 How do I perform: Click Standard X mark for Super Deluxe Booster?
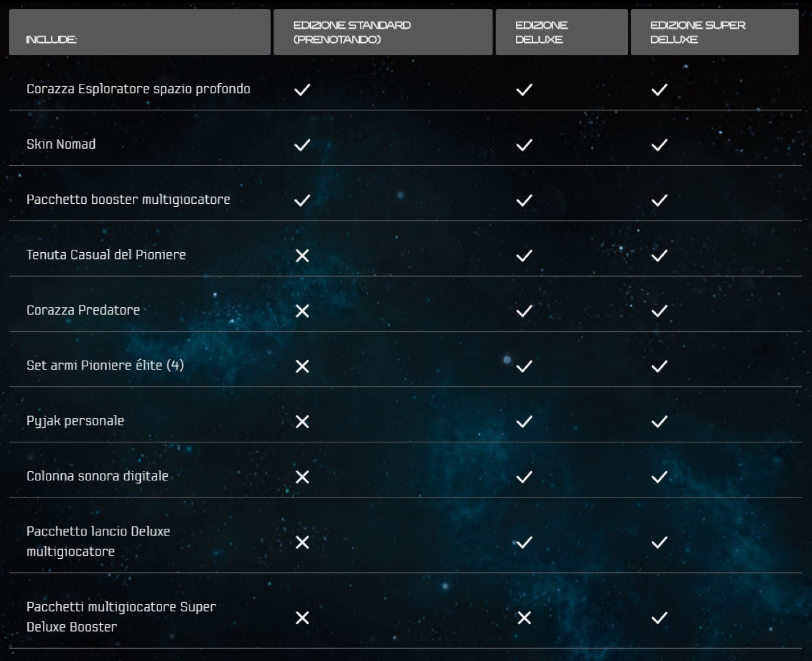pyautogui.click(x=302, y=618)
